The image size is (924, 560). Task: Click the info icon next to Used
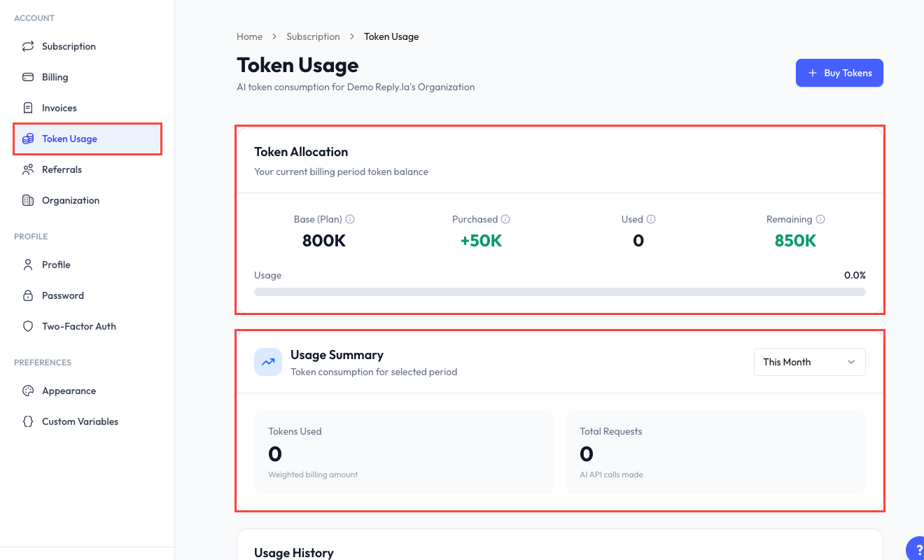[x=651, y=219]
